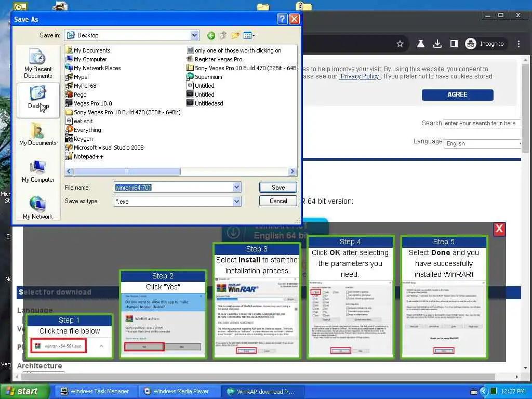532x399 pixels.
Task: Select the Mypal shortcut
Action: coord(77,77)
